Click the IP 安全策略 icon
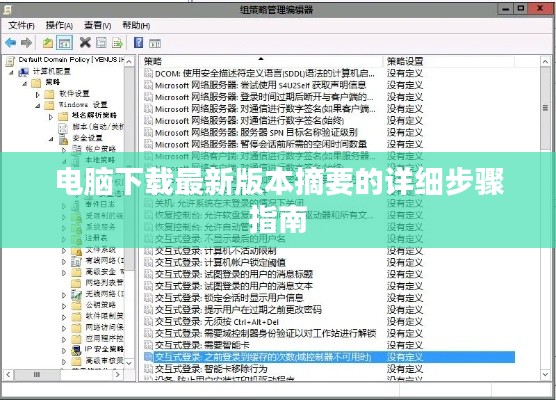 pos(76,350)
